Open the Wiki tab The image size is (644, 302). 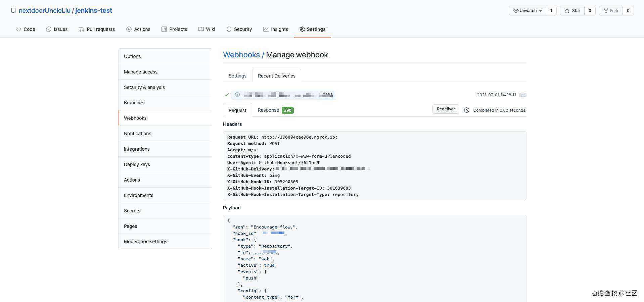pos(207,29)
